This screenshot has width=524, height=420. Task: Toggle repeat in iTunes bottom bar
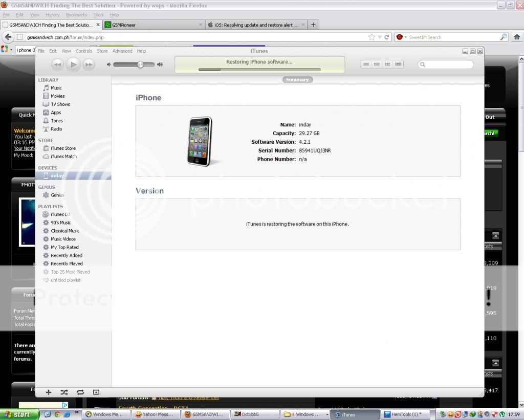[x=80, y=392]
